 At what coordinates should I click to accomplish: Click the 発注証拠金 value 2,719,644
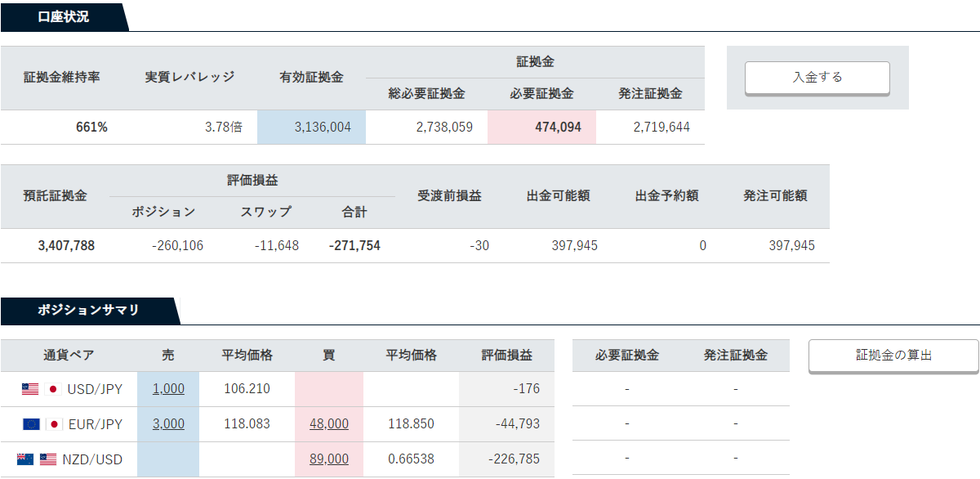(x=661, y=127)
